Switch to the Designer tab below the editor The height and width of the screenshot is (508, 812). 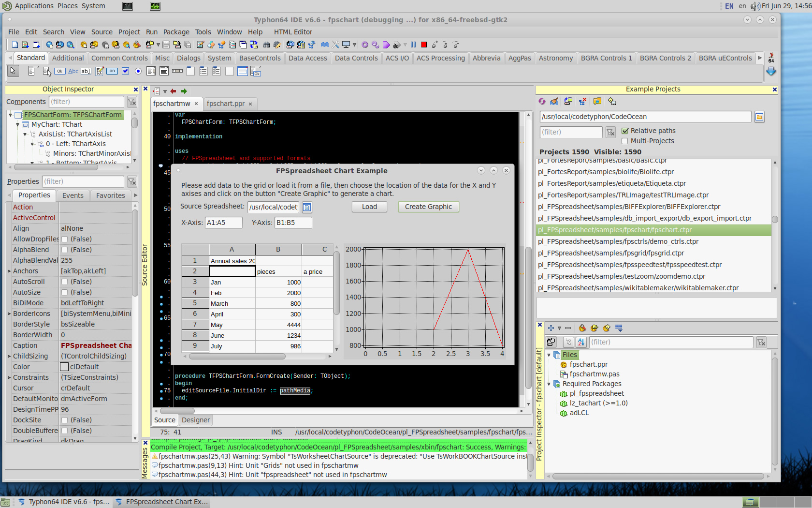pyautogui.click(x=196, y=420)
